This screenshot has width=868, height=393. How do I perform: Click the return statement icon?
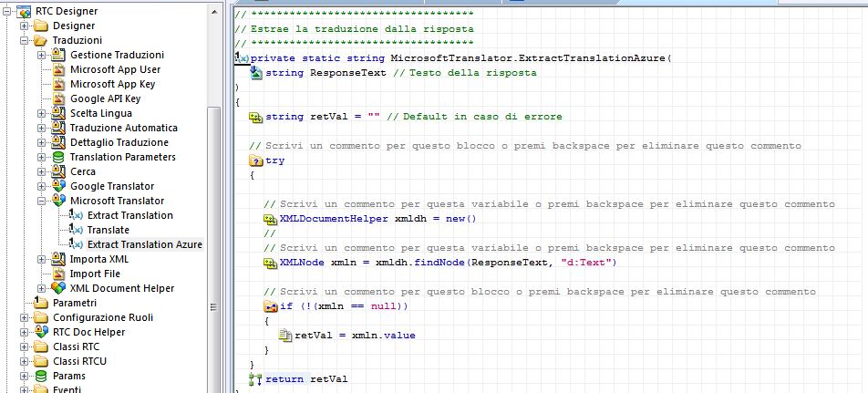click(x=255, y=379)
